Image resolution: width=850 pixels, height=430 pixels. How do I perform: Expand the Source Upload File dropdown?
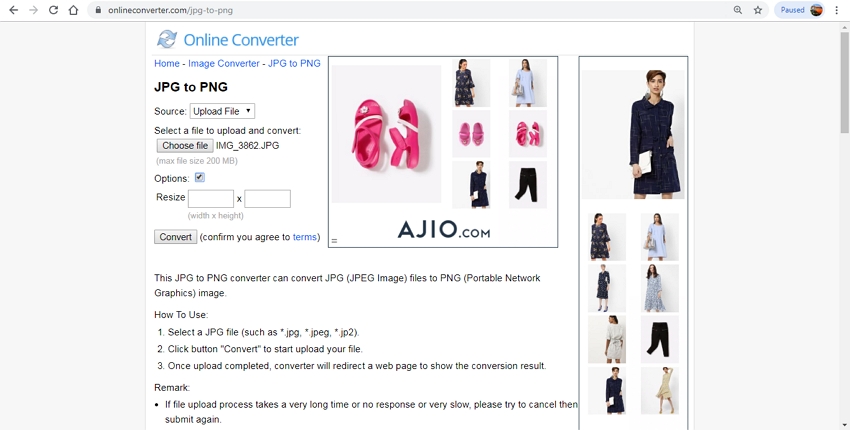click(x=222, y=111)
